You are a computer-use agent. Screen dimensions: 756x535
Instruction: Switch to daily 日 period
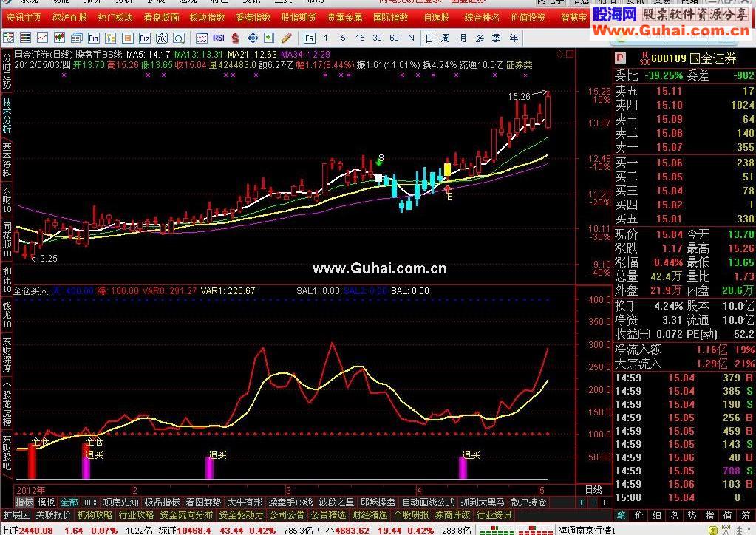click(429, 38)
